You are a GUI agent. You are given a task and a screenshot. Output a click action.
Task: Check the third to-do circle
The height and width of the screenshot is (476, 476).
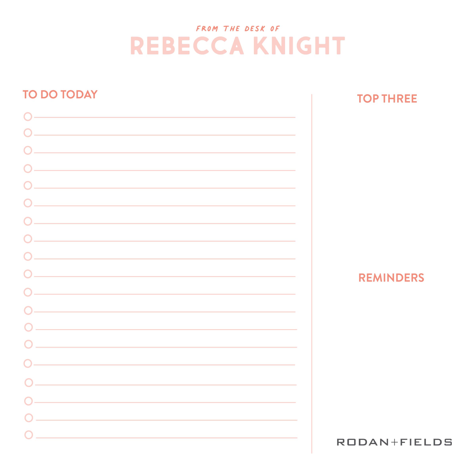[28, 150]
